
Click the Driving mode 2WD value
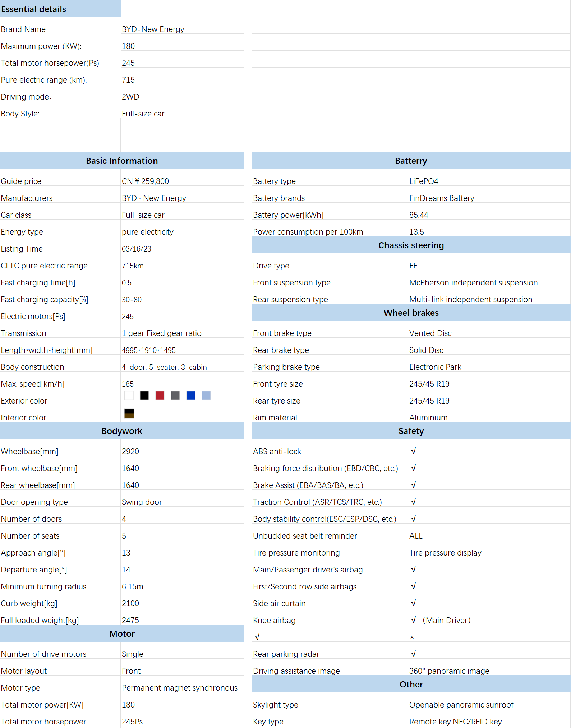130,97
